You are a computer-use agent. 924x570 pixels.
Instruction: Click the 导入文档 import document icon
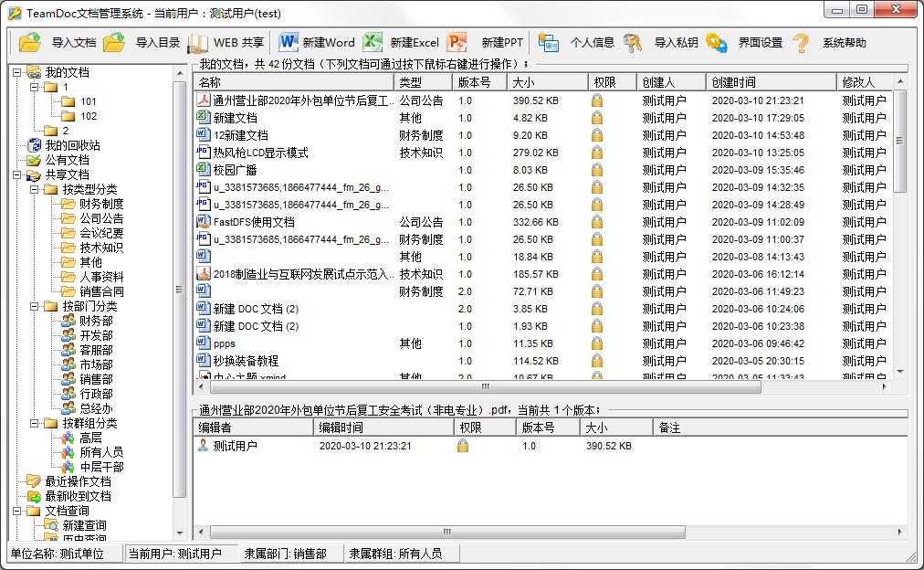(31, 42)
